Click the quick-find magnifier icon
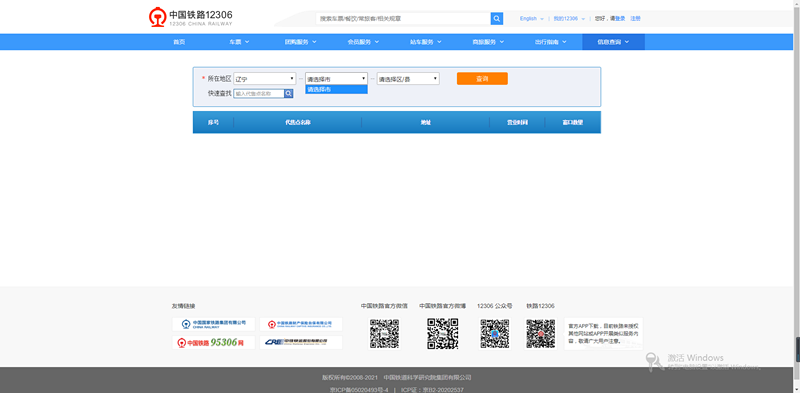The image size is (800, 393). click(289, 93)
